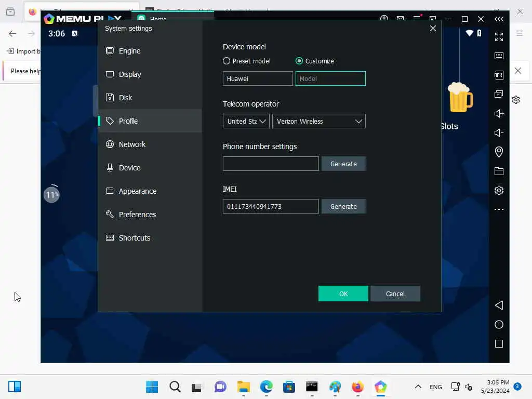Click the APK install icon
Viewport: 532px width, 399px height.
point(499,75)
